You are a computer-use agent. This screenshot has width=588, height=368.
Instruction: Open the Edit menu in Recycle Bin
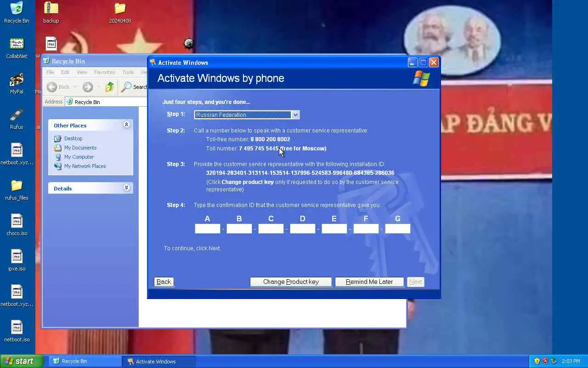pyautogui.click(x=65, y=72)
